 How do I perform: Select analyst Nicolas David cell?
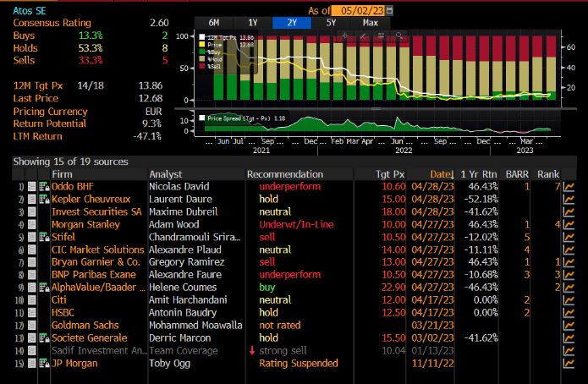point(179,186)
